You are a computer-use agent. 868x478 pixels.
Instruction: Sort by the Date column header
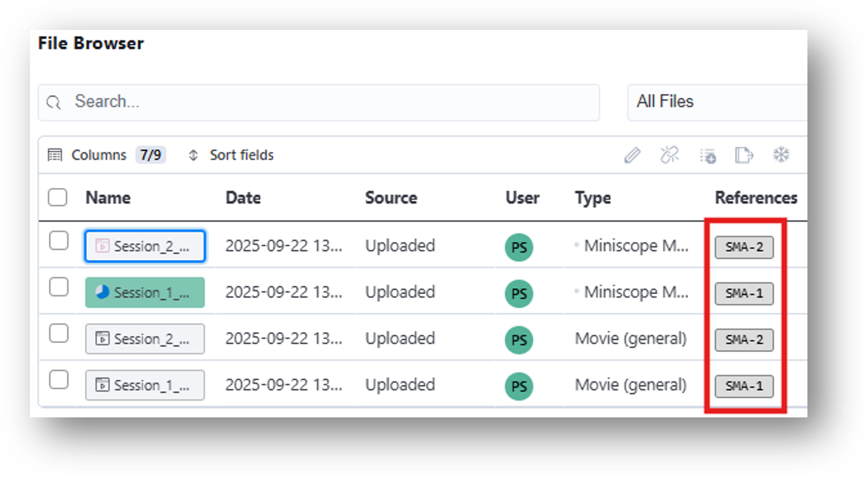[243, 198]
